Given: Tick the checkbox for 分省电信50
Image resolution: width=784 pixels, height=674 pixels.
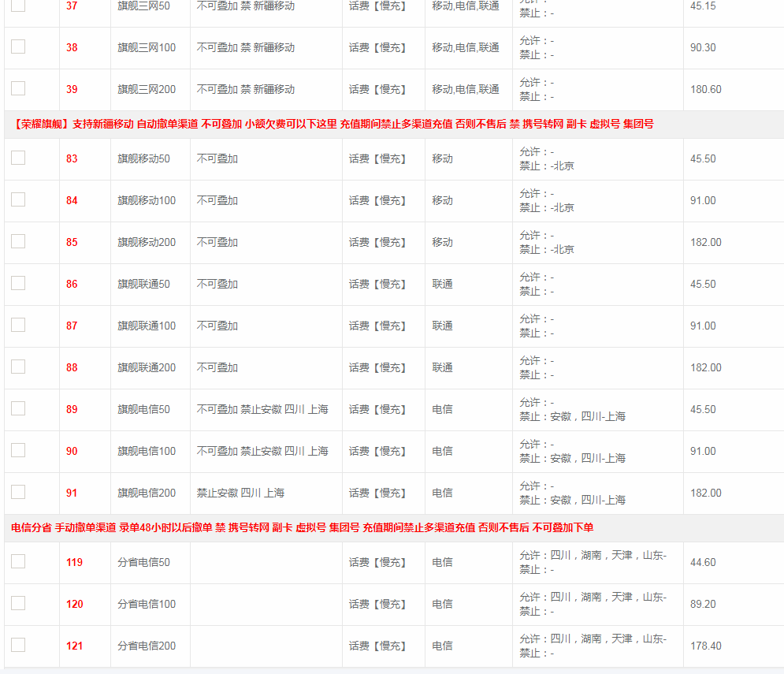Looking at the screenshot, I should (18, 561).
